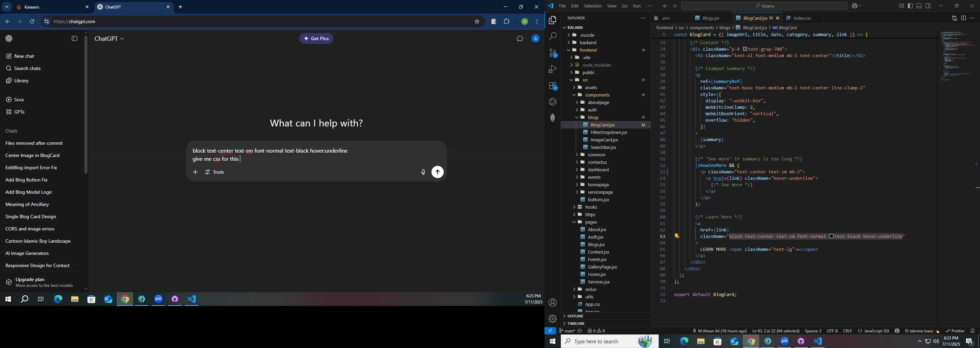Open the Tools menu in the prompt box
The image size is (980, 348).
pos(215,172)
